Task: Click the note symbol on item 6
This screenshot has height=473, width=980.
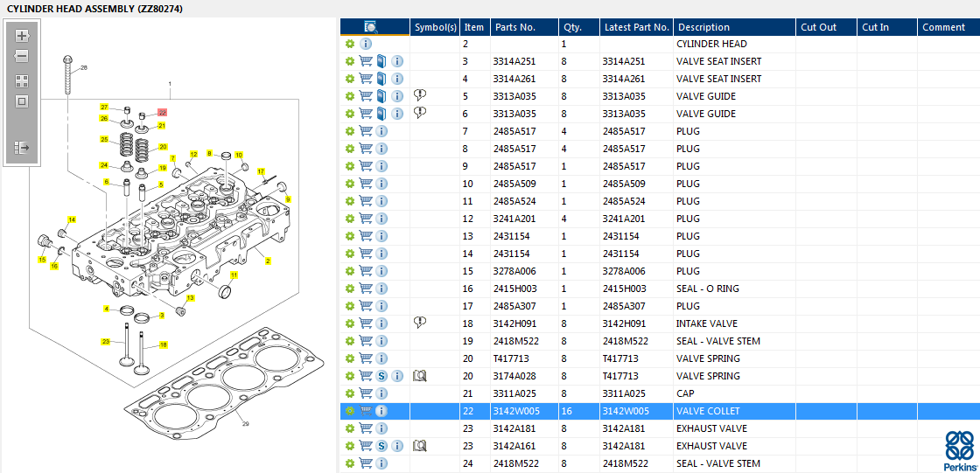Action: (420, 113)
